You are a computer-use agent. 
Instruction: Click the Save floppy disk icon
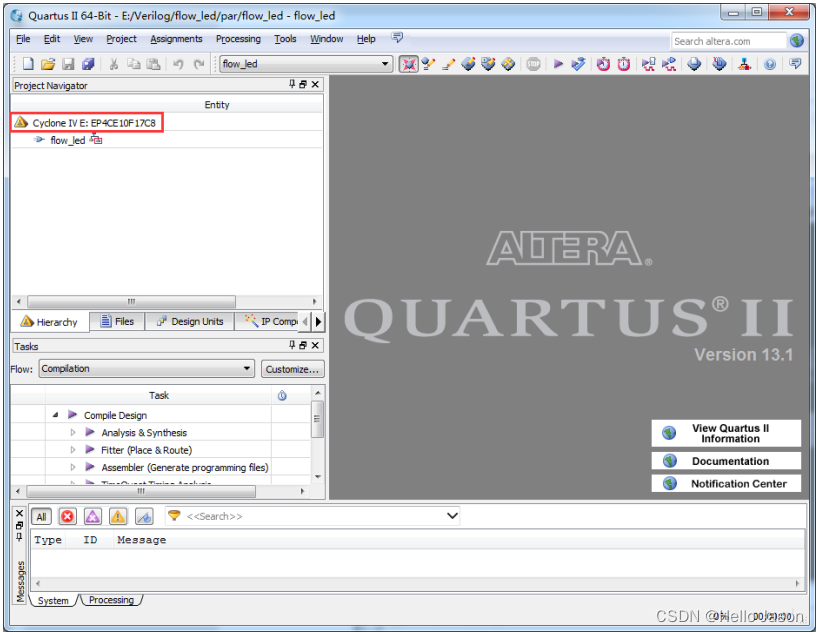pyautogui.click(x=68, y=64)
